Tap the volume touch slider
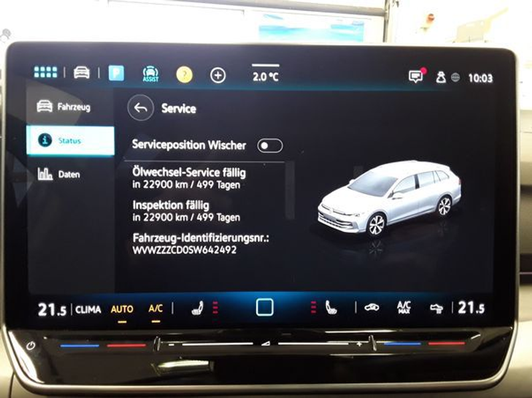The height and width of the screenshot is (398, 532). [x=265, y=344]
